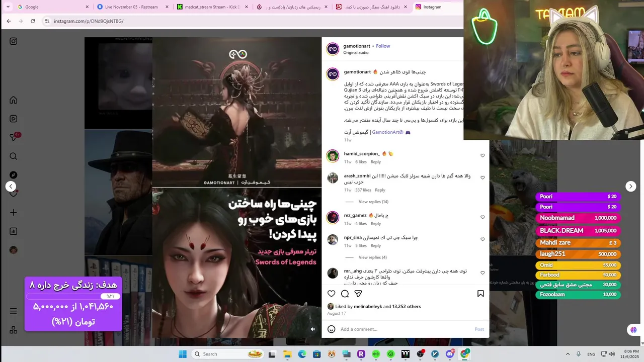Like npr_sina's comment

[482, 239]
